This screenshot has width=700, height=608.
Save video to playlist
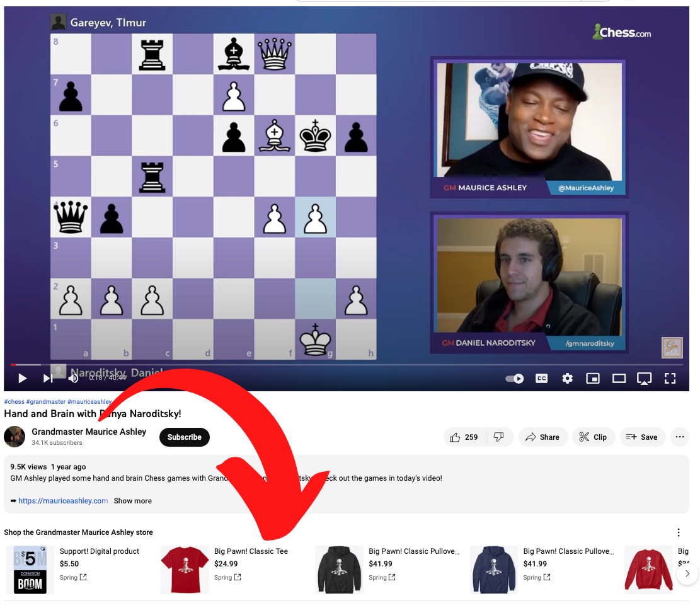[x=643, y=437]
